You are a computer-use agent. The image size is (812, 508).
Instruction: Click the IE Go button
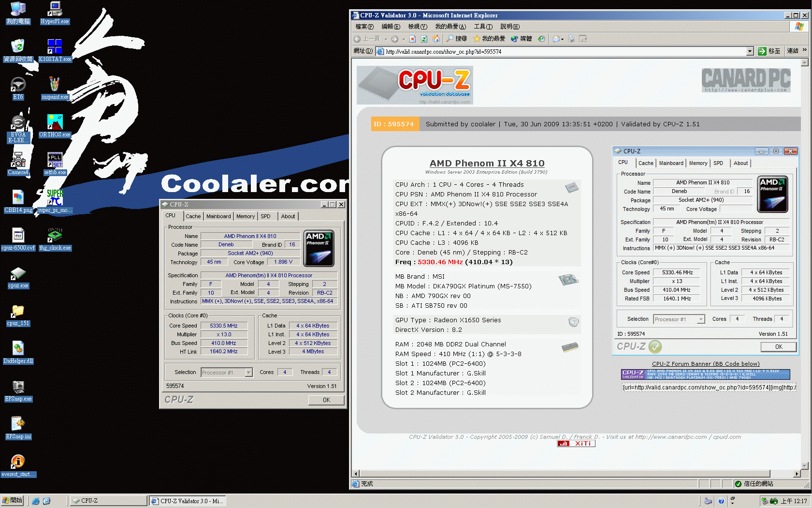(x=769, y=51)
